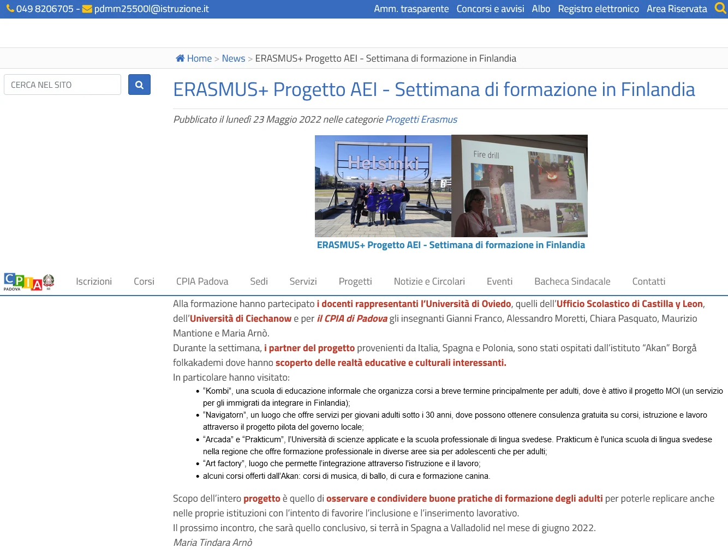Click the home icon in breadcrumb

point(180,58)
